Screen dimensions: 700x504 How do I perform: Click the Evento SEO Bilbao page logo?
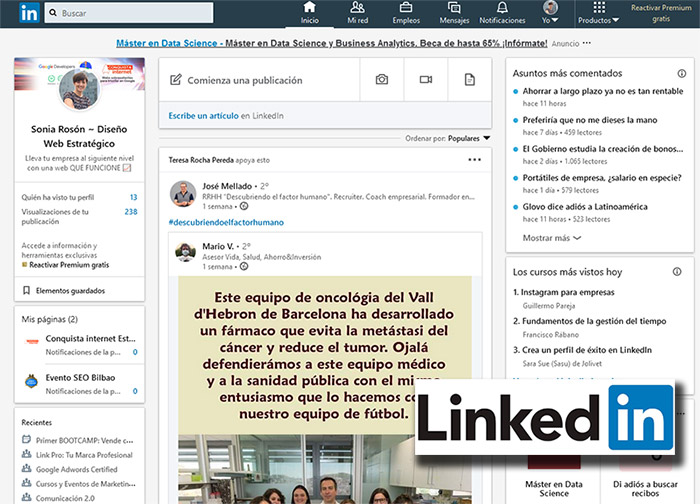coord(31,382)
